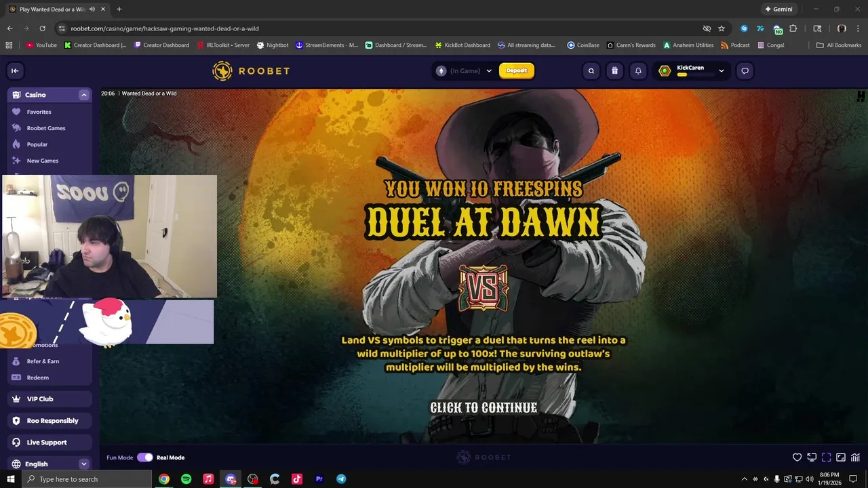The height and width of the screenshot is (488, 868).
Task: Open Refer & Earn sidebar item
Action: click(x=50, y=361)
